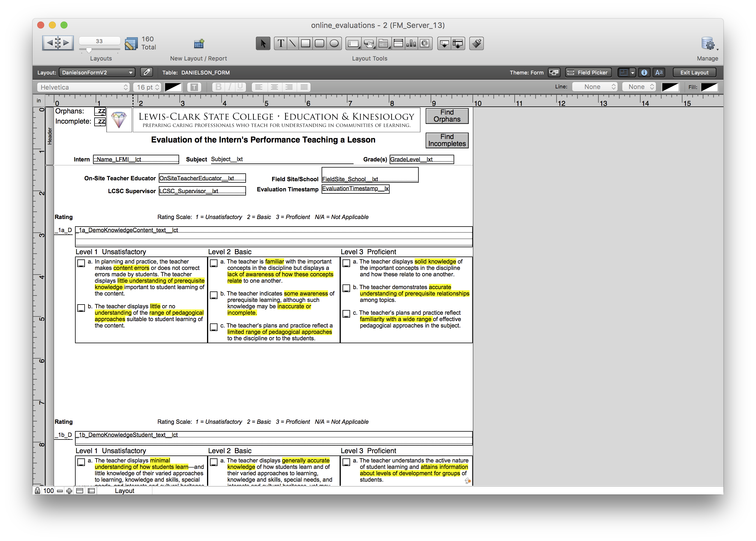Choose the Line drawing tool
The width and height of the screenshot is (756, 541).
[x=293, y=44]
